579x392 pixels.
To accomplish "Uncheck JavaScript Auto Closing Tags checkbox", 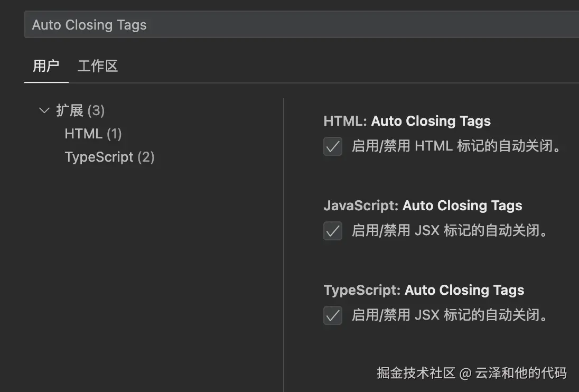I will pos(333,231).
